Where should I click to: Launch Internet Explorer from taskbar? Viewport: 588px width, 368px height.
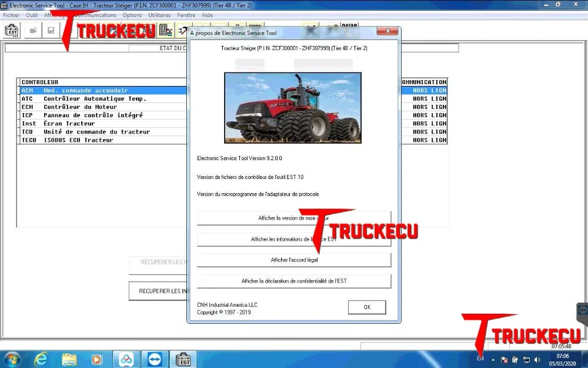pyautogui.click(x=40, y=359)
